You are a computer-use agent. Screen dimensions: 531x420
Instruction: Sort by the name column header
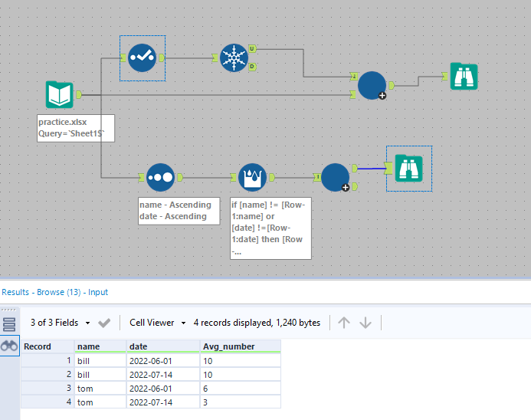(x=100, y=346)
